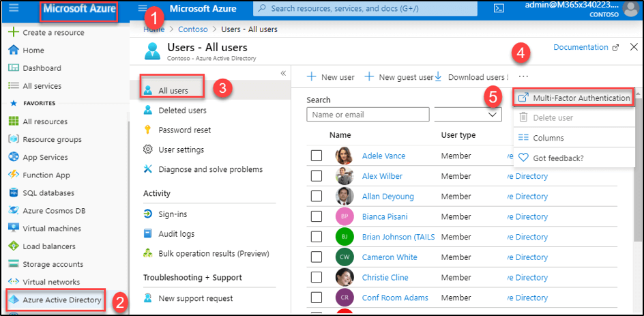Select Columns in the overflow menu
This screenshot has width=644, height=316.
coord(548,138)
